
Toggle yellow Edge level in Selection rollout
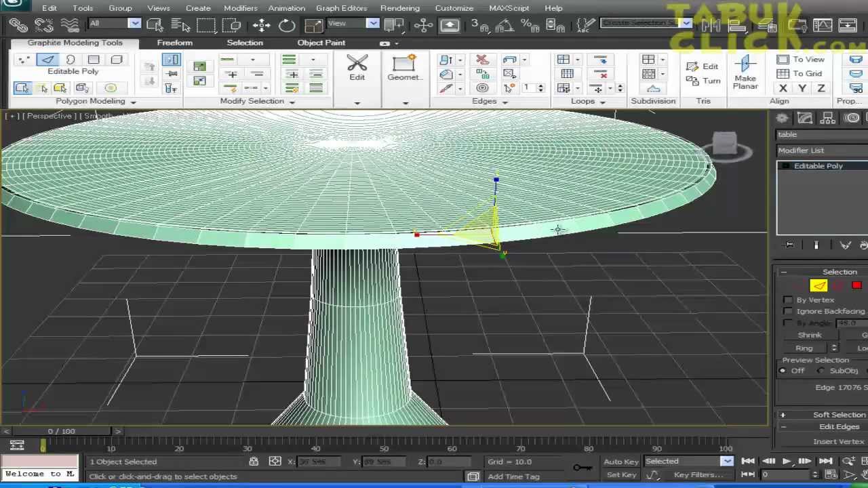click(x=819, y=285)
